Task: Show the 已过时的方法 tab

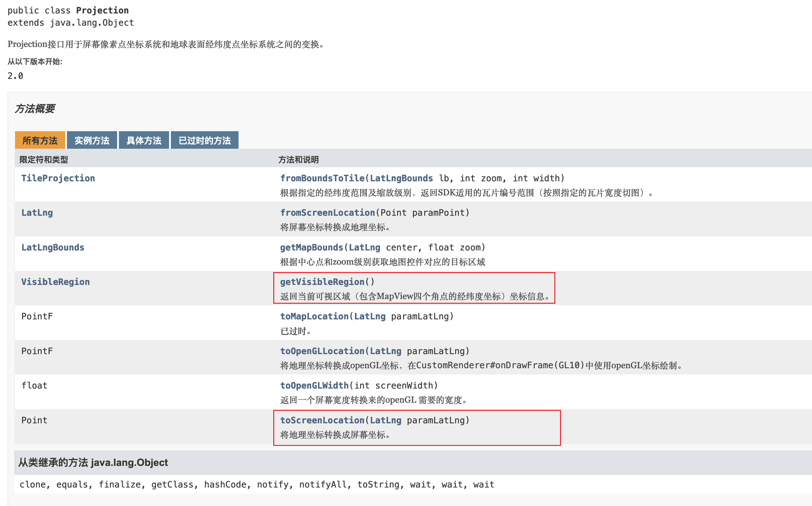Action: 204,140
